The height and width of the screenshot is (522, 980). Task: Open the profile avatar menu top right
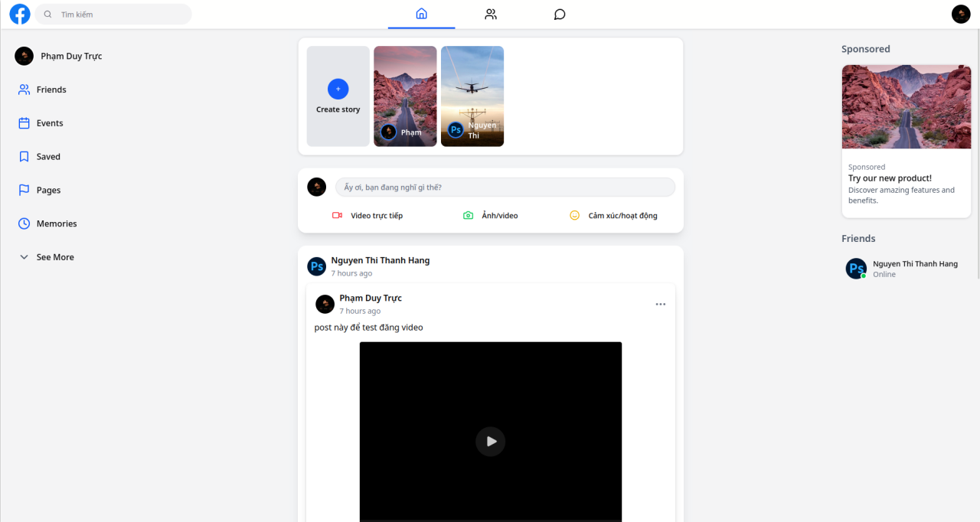coord(961,14)
